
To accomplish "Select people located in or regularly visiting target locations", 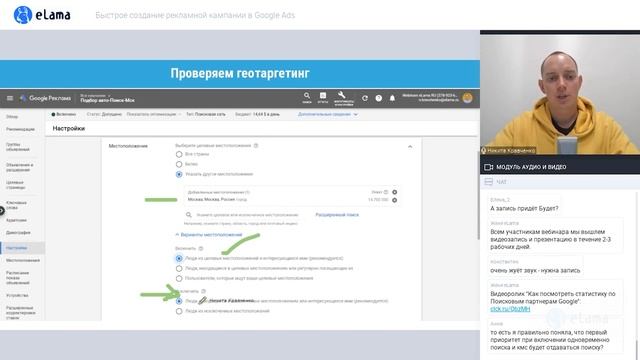I will [179, 269].
